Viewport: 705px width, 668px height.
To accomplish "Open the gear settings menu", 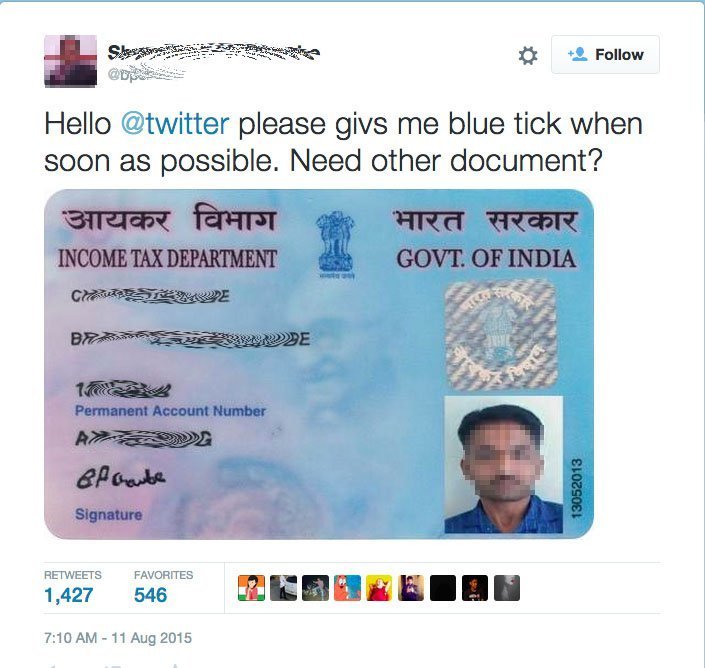I will (528, 55).
